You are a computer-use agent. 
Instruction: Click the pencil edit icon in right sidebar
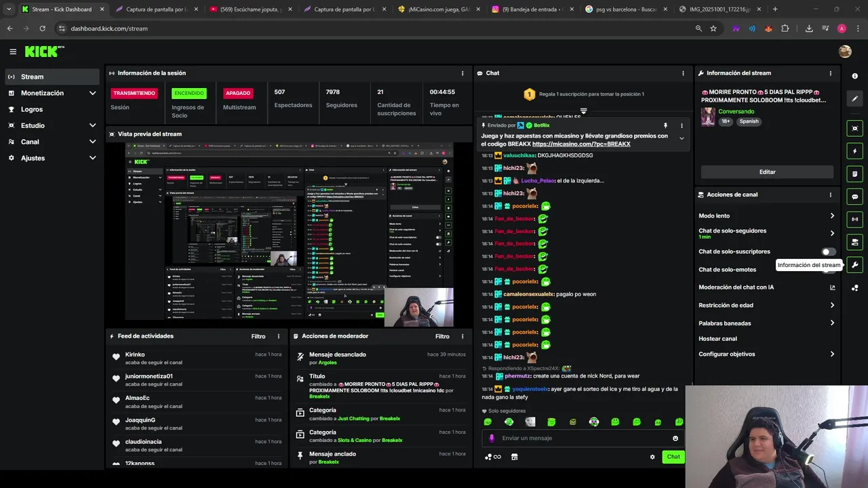tap(855, 99)
